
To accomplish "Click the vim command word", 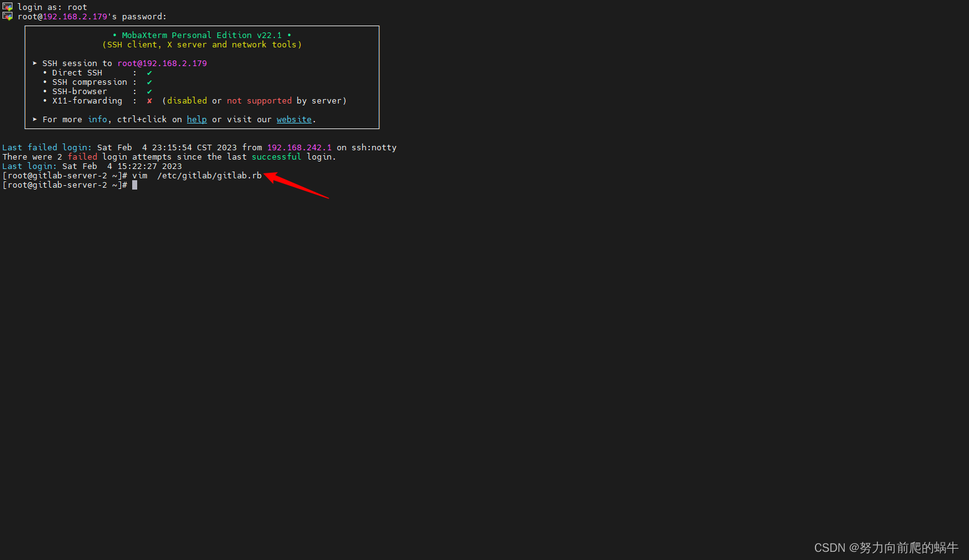I will (x=140, y=176).
